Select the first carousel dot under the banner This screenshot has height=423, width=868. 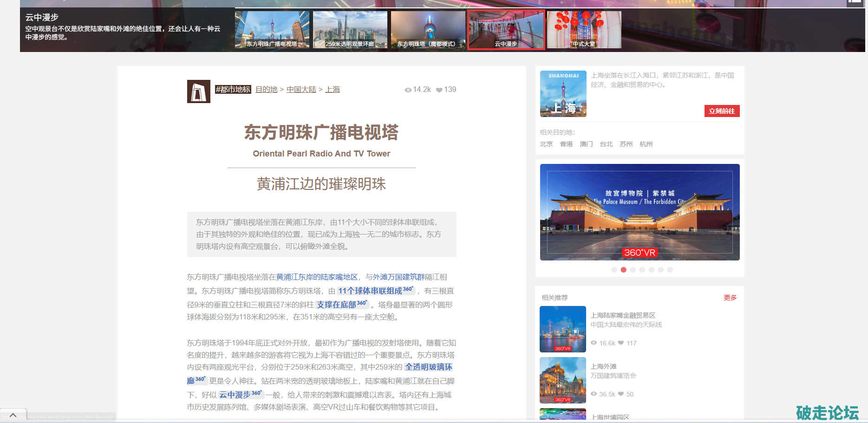pos(614,270)
